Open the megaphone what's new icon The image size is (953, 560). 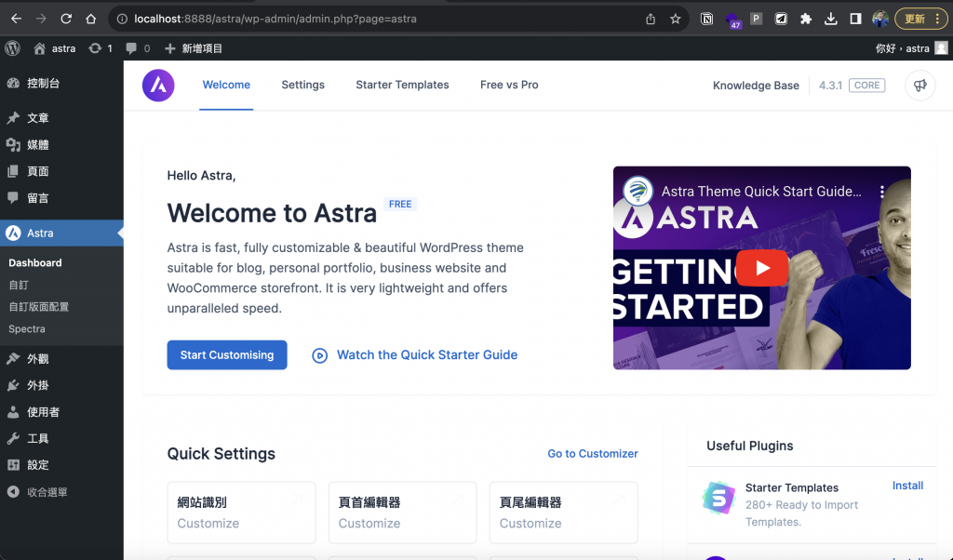coord(920,85)
